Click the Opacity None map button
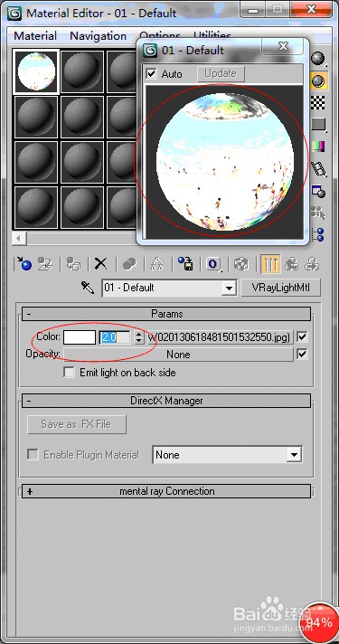This screenshot has height=644, width=339. pos(178,354)
